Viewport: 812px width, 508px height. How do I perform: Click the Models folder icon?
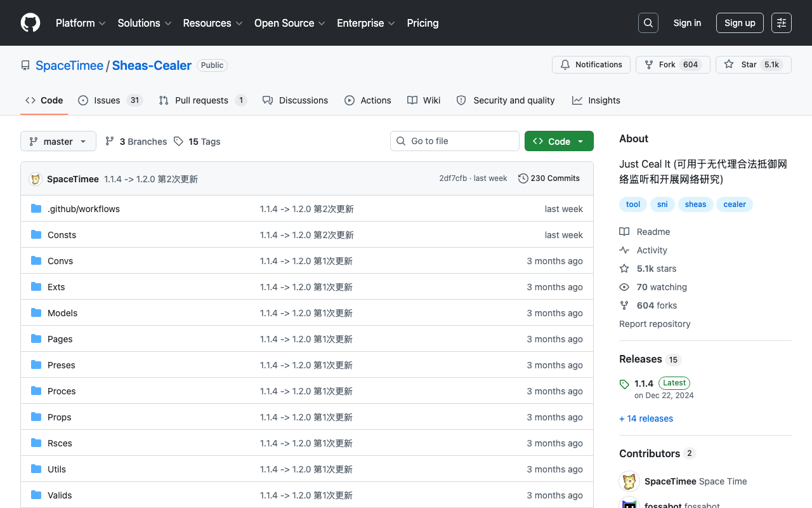click(x=36, y=313)
